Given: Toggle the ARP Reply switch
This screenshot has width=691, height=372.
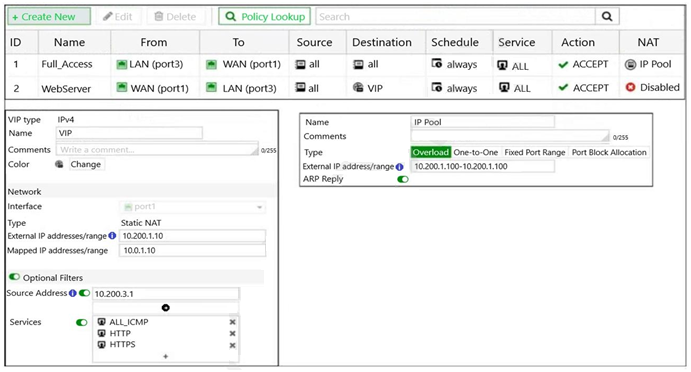Looking at the screenshot, I should [x=403, y=179].
